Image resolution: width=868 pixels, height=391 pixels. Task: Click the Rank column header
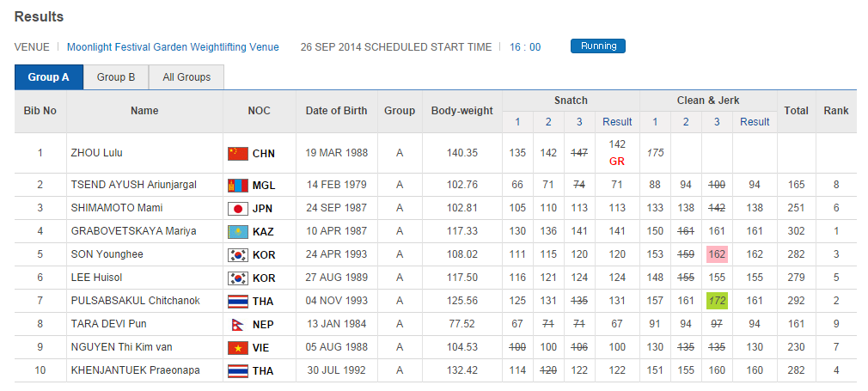coord(835,111)
